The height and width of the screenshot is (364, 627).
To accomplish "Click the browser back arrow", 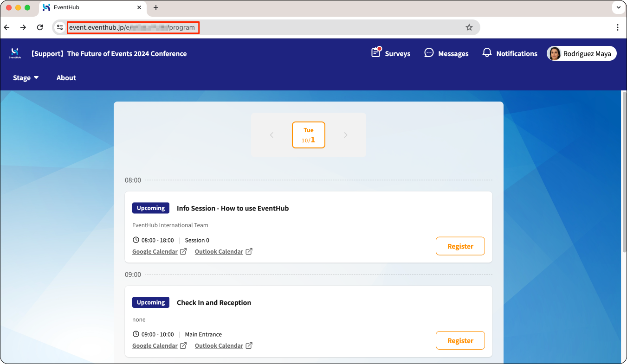I will point(7,27).
